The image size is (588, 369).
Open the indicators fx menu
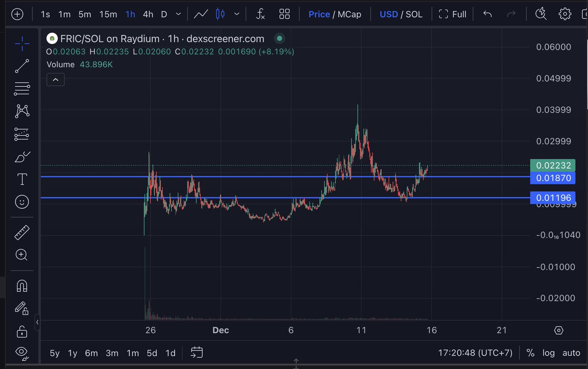coord(261,14)
